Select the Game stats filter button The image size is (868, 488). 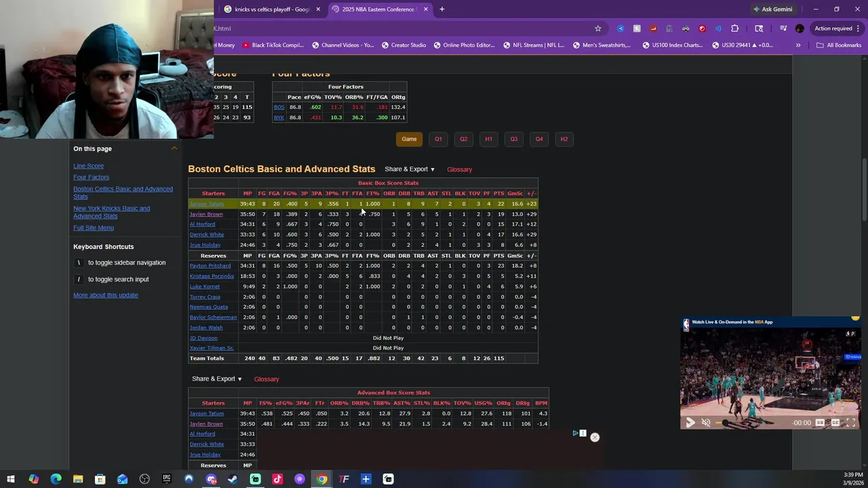tap(409, 139)
